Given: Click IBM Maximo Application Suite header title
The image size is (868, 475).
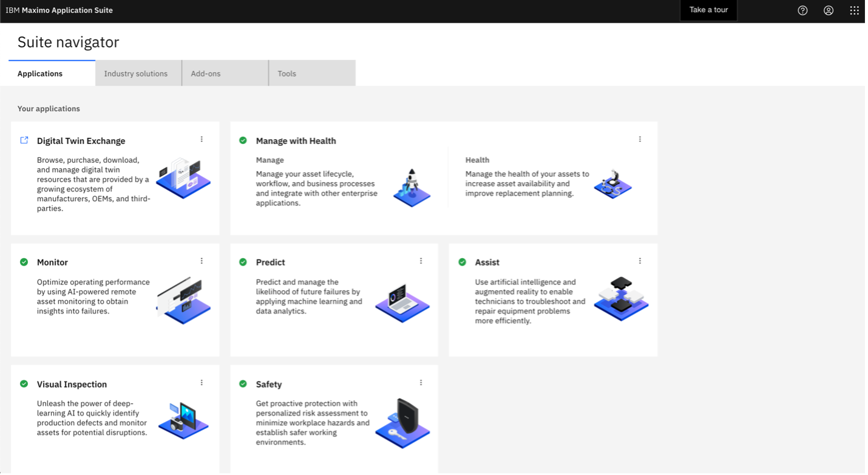Looking at the screenshot, I should (59, 10).
